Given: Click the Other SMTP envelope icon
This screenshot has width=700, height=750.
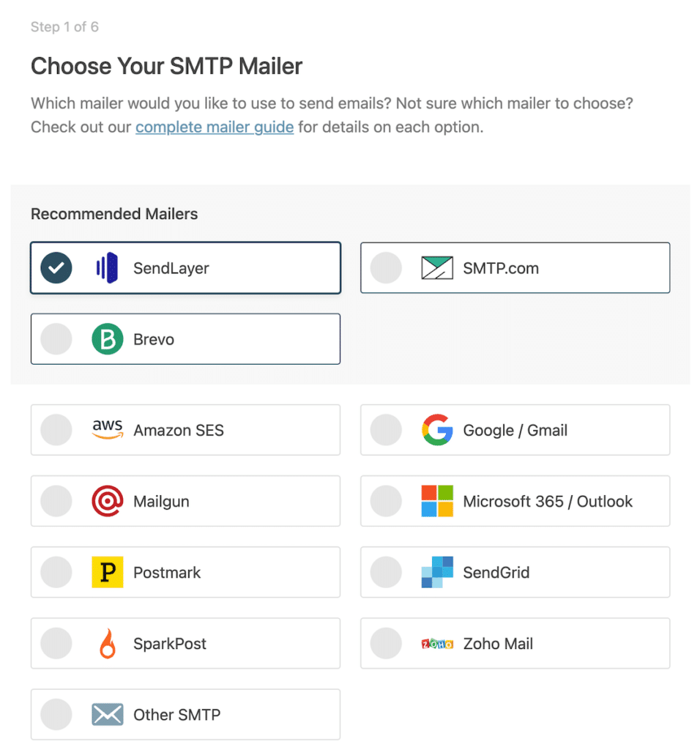Looking at the screenshot, I should [x=107, y=714].
